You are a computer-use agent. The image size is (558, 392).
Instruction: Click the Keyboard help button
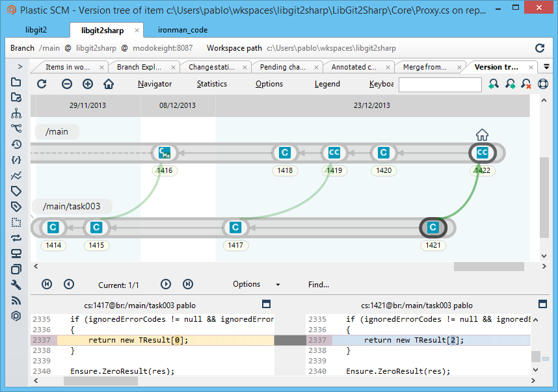coord(382,84)
